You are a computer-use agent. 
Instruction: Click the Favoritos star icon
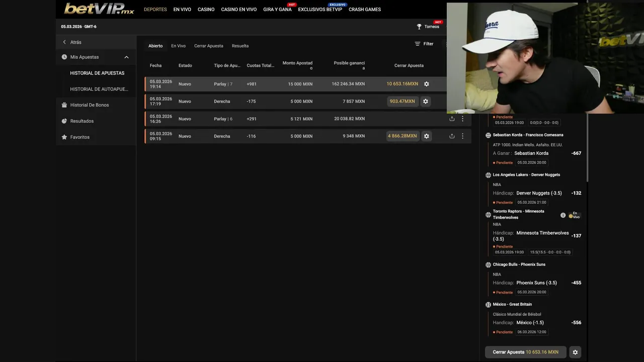coord(64,137)
